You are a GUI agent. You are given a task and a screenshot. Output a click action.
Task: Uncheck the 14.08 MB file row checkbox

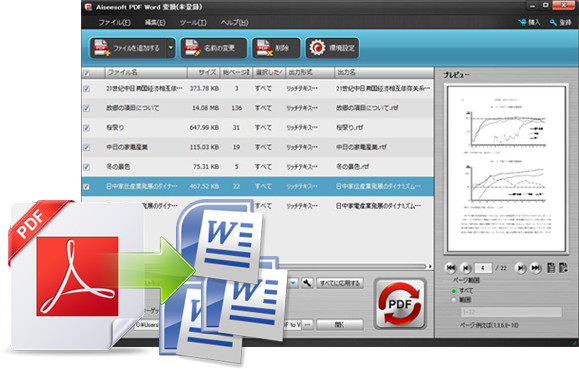point(86,108)
